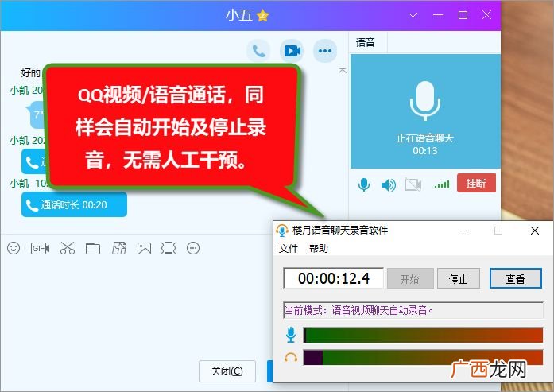This screenshot has height=392, width=554.
Task: Start a video call with the camera icon
Action: 292,51
